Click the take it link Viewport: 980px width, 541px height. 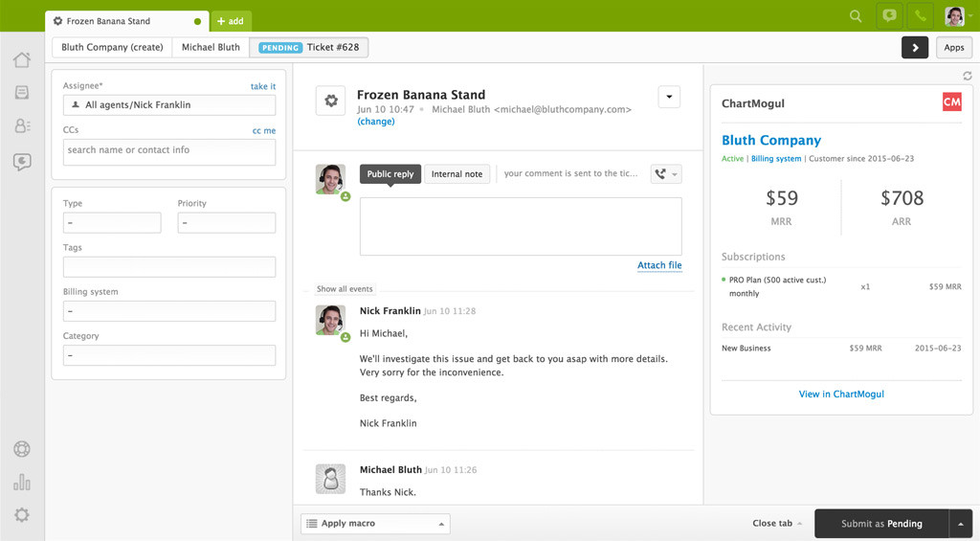[263, 86]
